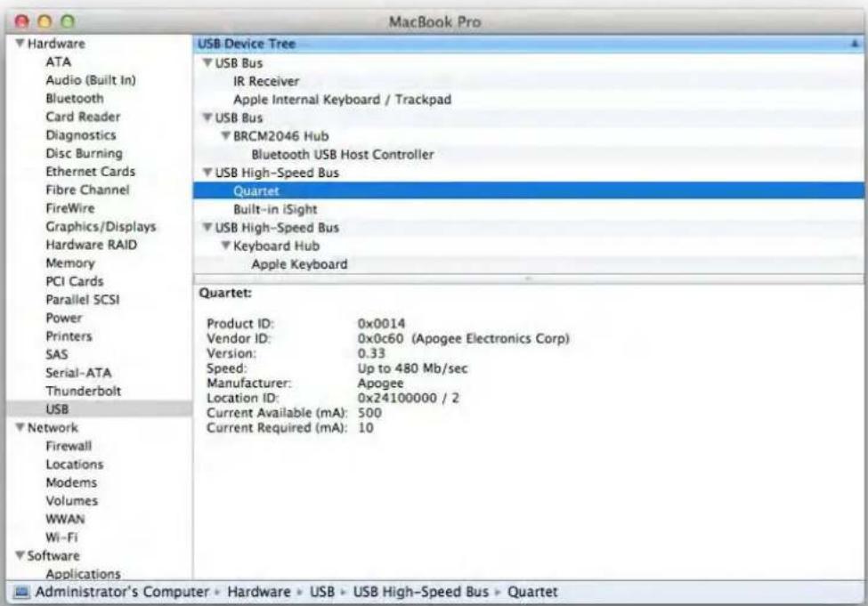Click the MacBook Pro window title
Viewport: 868px width, 606px height.
434,21
